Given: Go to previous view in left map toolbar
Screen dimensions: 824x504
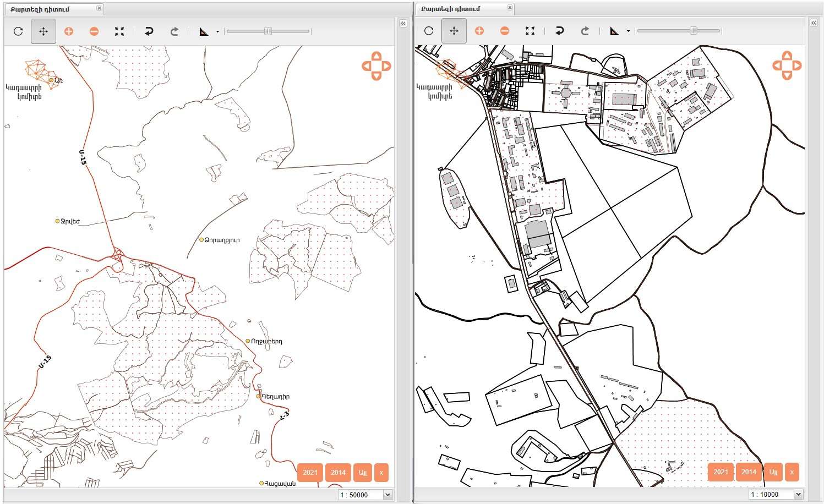Looking at the screenshot, I should tap(149, 31).
